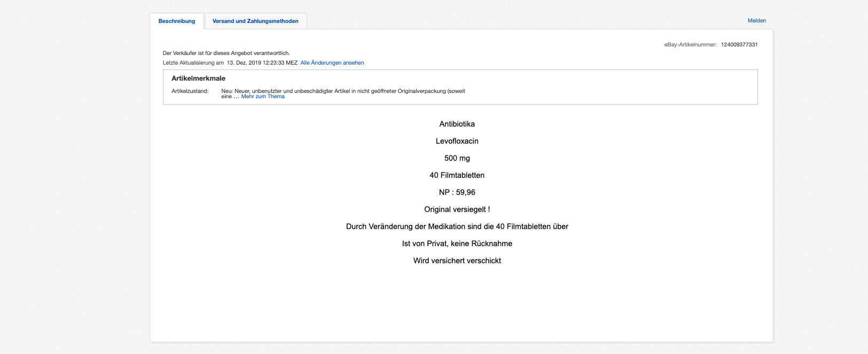The image size is (868, 354).
Task: Click the item condition text starting with Neu
Action: (343, 91)
